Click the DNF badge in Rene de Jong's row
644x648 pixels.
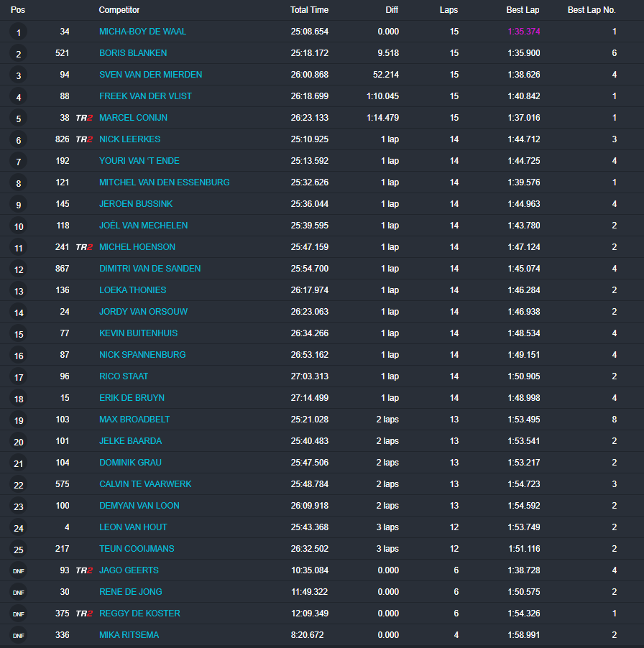(19, 593)
